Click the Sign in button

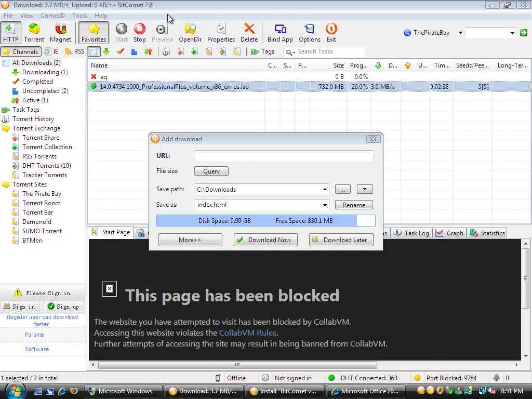[20, 307]
